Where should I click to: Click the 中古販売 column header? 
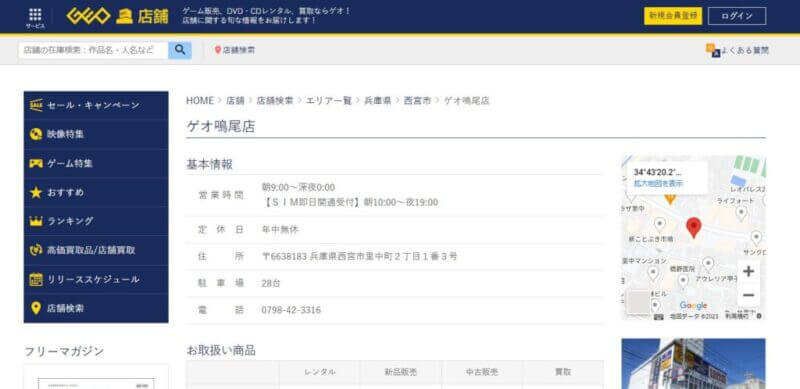click(482, 372)
